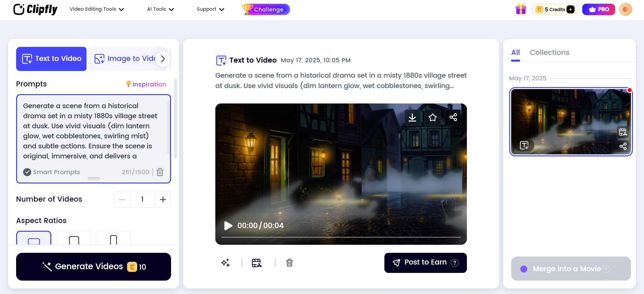Select the landscape aspect ratio

tap(34, 238)
